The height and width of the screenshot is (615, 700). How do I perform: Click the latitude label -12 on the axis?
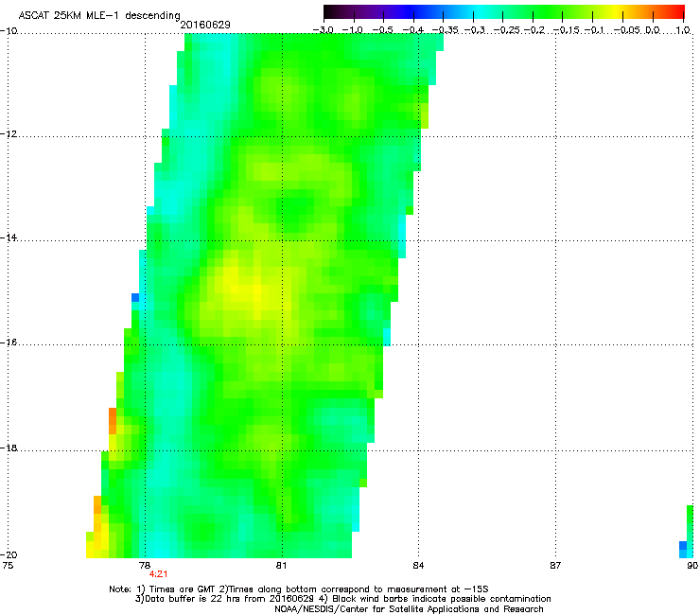pos(9,134)
